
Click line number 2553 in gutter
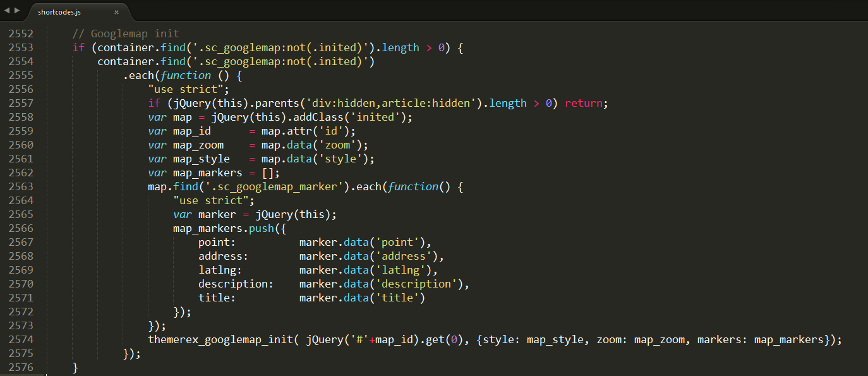tap(21, 47)
